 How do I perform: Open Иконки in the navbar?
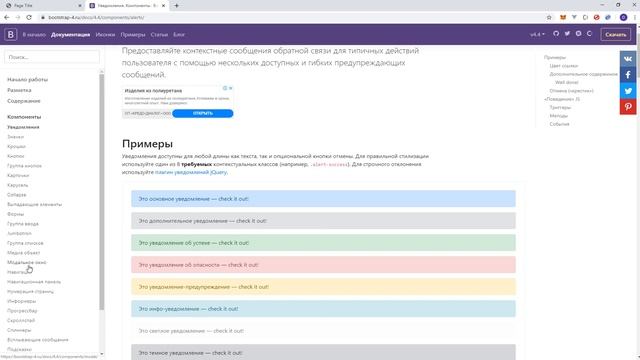[x=105, y=35]
